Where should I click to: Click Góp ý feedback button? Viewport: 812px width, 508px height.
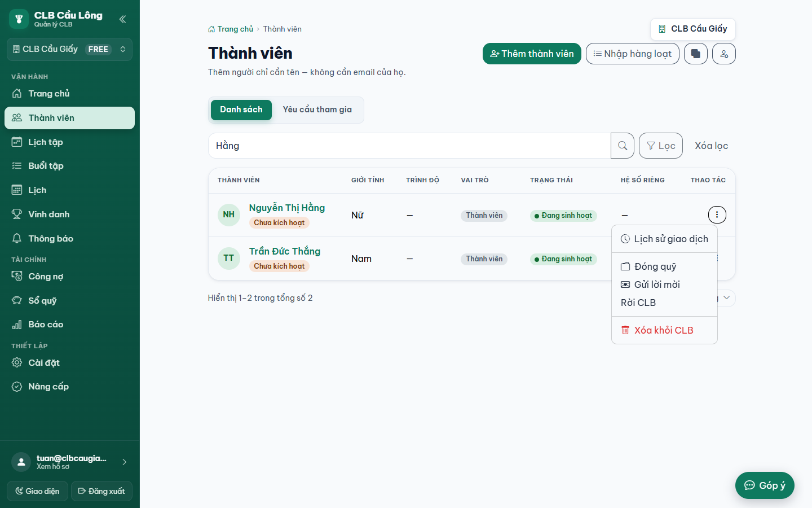(x=765, y=485)
